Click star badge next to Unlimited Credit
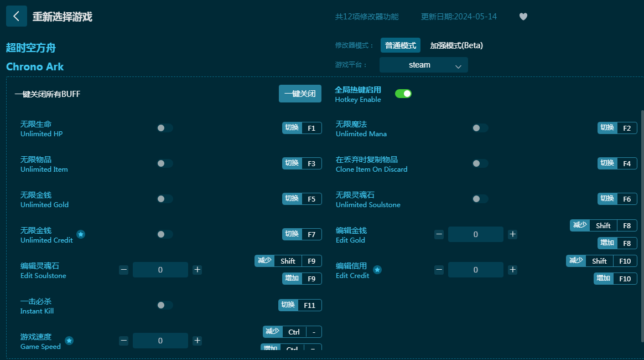The width and height of the screenshot is (644, 360). 81,234
